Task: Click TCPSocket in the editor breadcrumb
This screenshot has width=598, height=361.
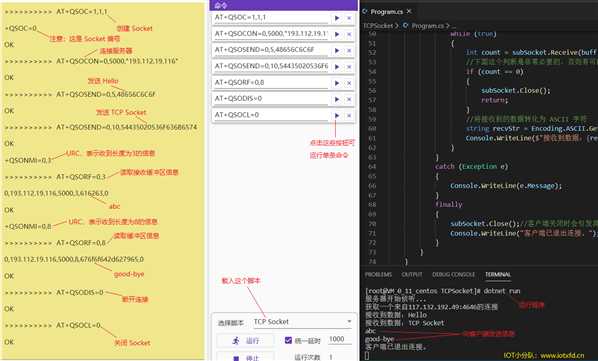Action: 378,26
